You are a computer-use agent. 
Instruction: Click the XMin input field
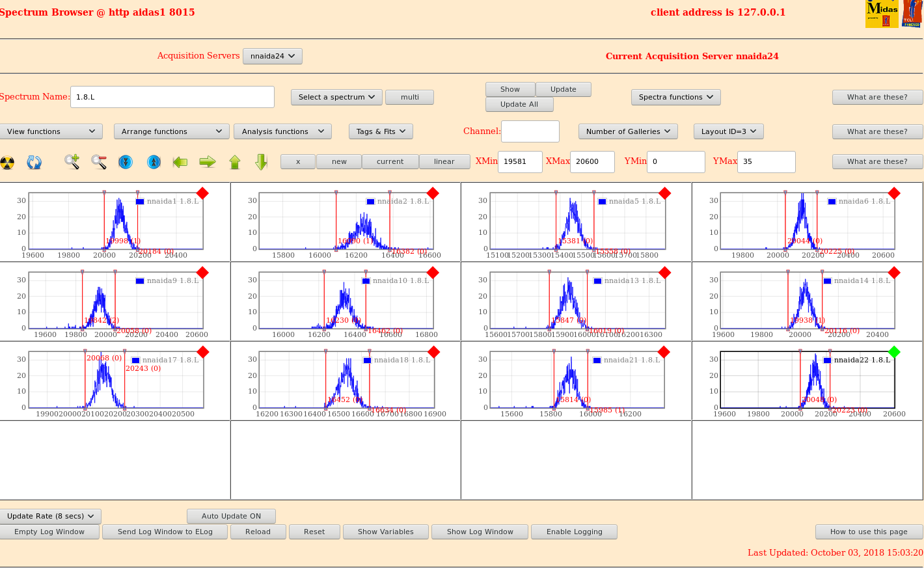pos(520,162)
